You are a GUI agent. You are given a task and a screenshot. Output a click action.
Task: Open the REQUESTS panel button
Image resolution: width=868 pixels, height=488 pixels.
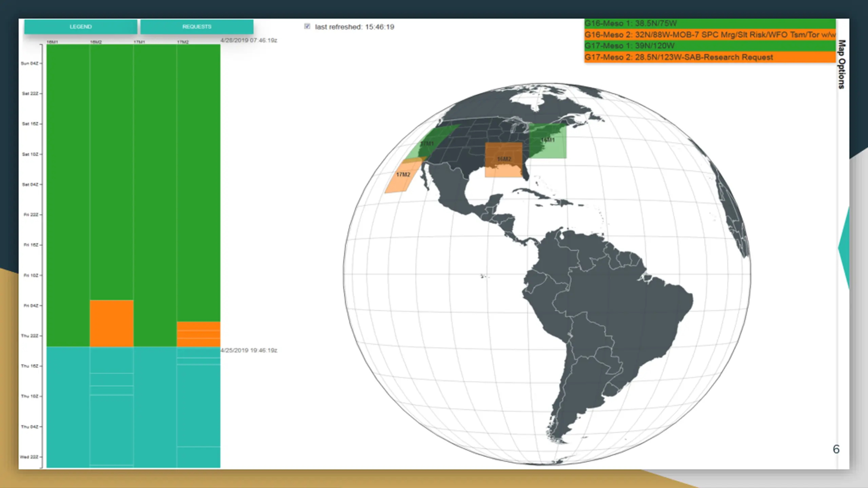[197, 26]
